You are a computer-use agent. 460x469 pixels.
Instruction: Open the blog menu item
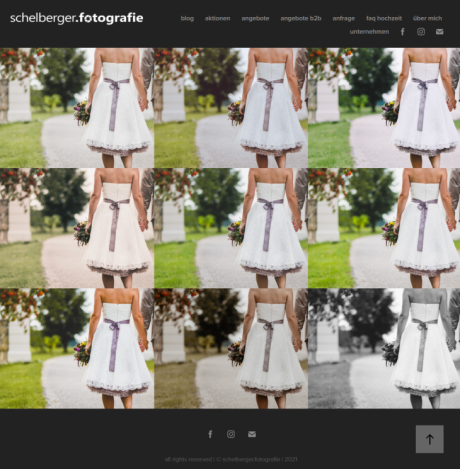tap(187, 18)
